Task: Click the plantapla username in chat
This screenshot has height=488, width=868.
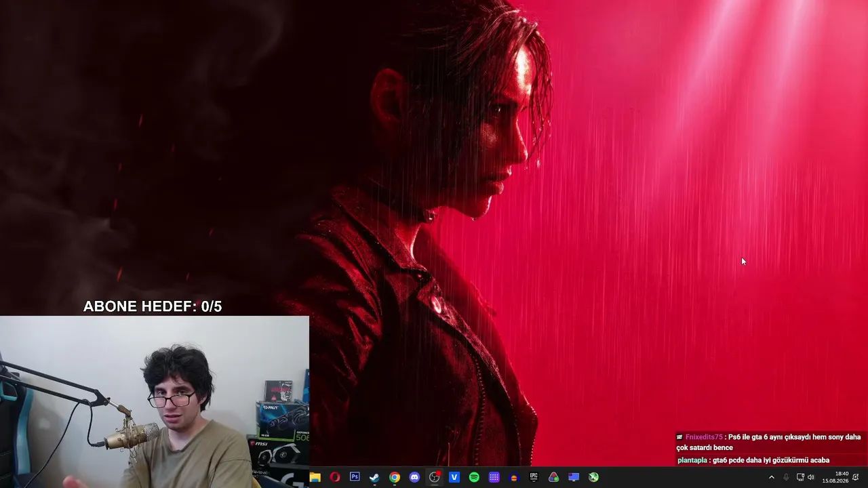Action: coord(692,460)
